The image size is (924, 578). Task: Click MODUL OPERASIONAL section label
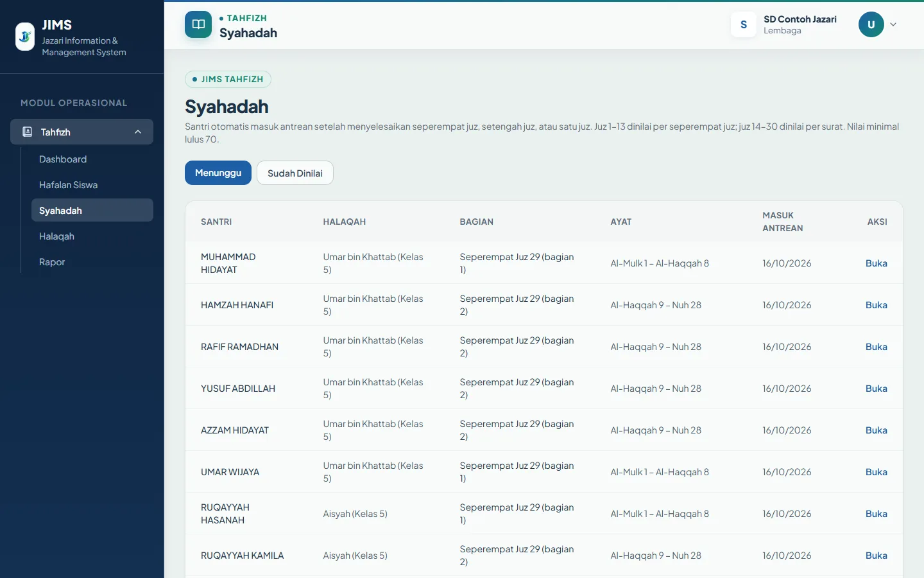point(74,103)
